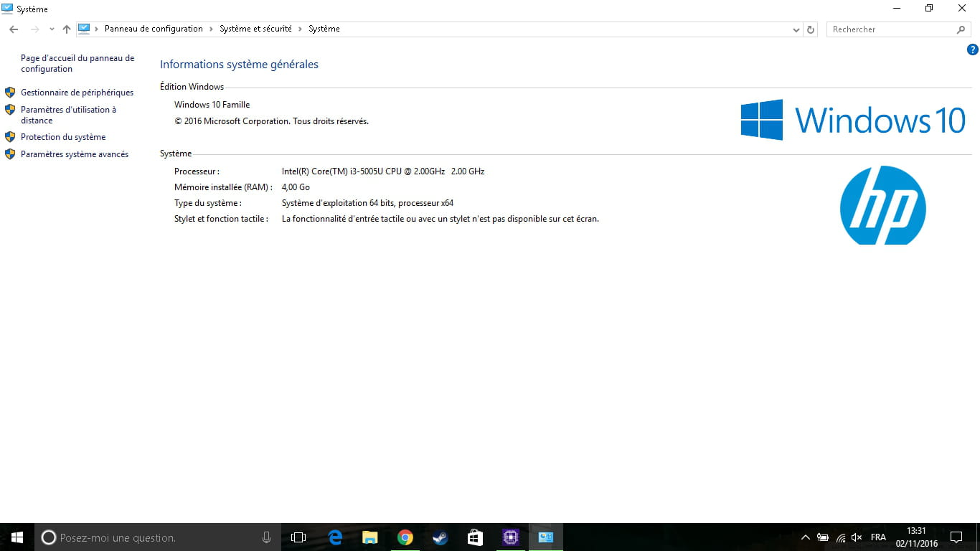
Task: Switch input language via 'FRA' indicator
Action: pyautogui.click(x=878, y=537)
